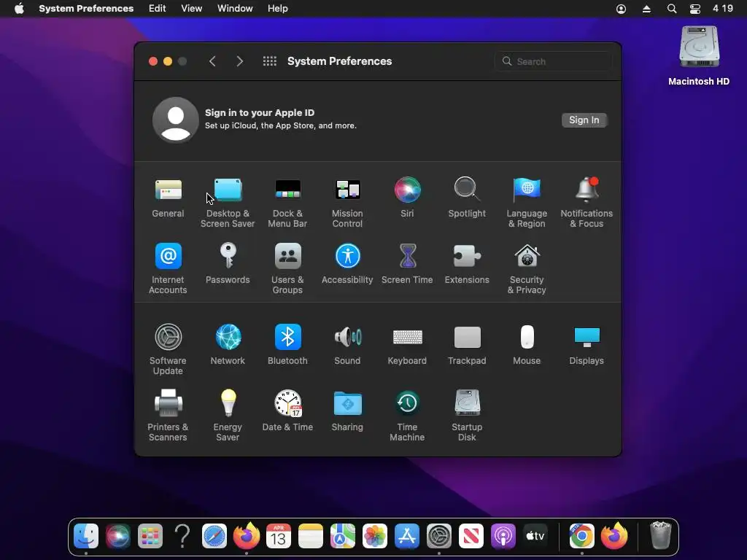The width and height of the screenshot is (747, 560).
Task: Open the Apple menu
Action: pos(19,9)
